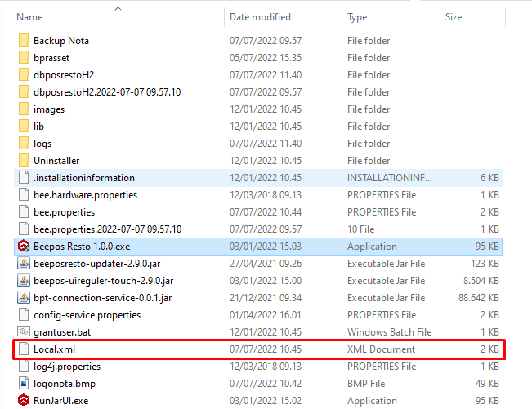Click the 27/04/2021 09.26 date cell

point(266,264)
